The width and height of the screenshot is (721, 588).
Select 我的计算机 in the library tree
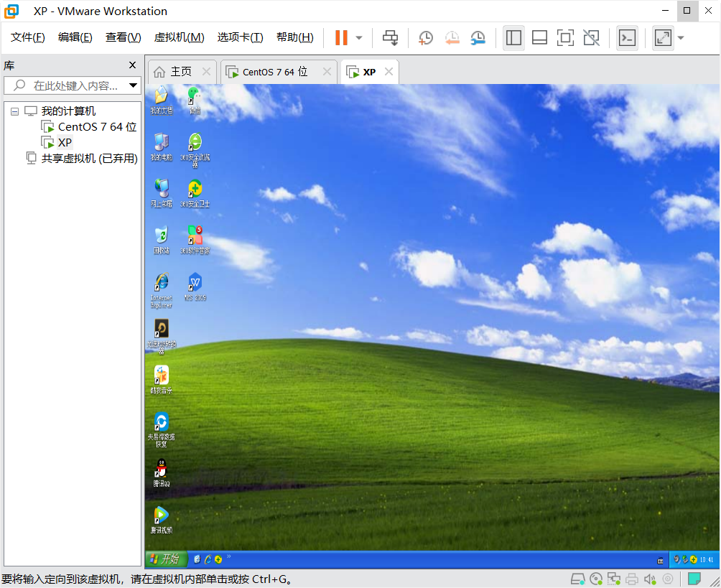point(60,111)
